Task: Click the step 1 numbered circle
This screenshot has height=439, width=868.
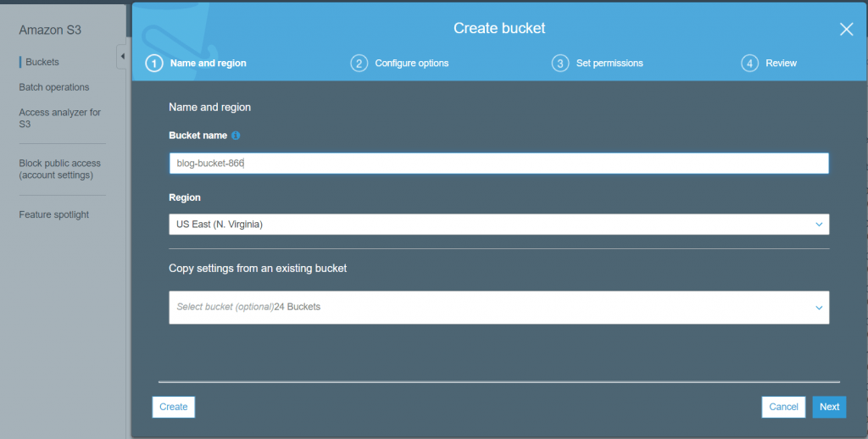Action: tap(154, 64)
